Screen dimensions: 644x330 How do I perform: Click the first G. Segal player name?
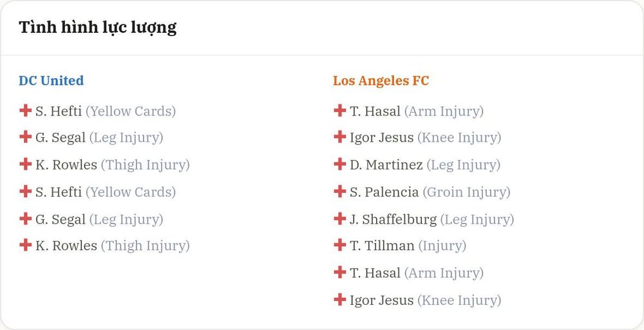(x=61, y=138)
